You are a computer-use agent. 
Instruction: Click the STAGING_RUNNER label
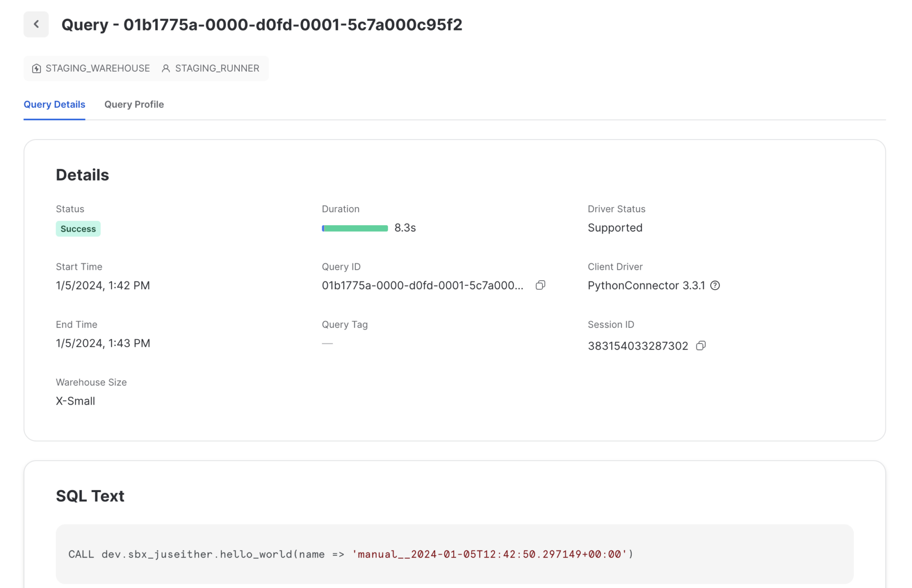point(217,68)
